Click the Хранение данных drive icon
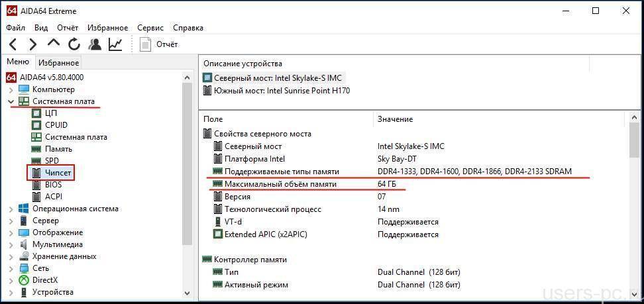The height and width of the screenshot is (304, 644). pyautogui.click(x=24, y=256)
